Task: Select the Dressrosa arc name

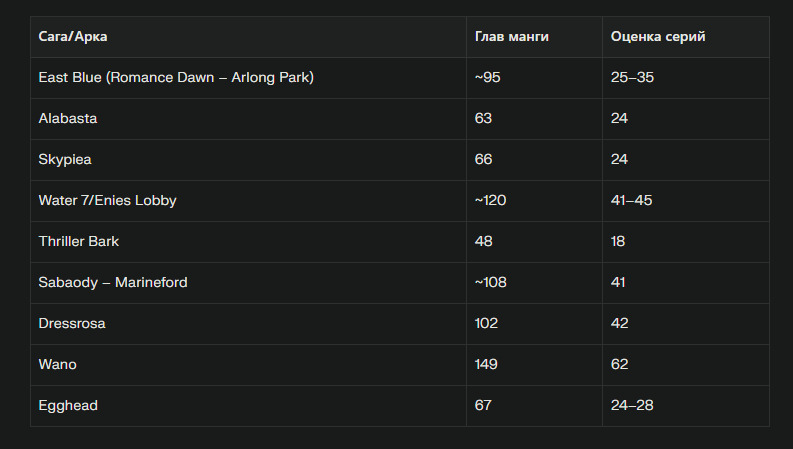Action: pyautogui.click(x=72, y=324)
